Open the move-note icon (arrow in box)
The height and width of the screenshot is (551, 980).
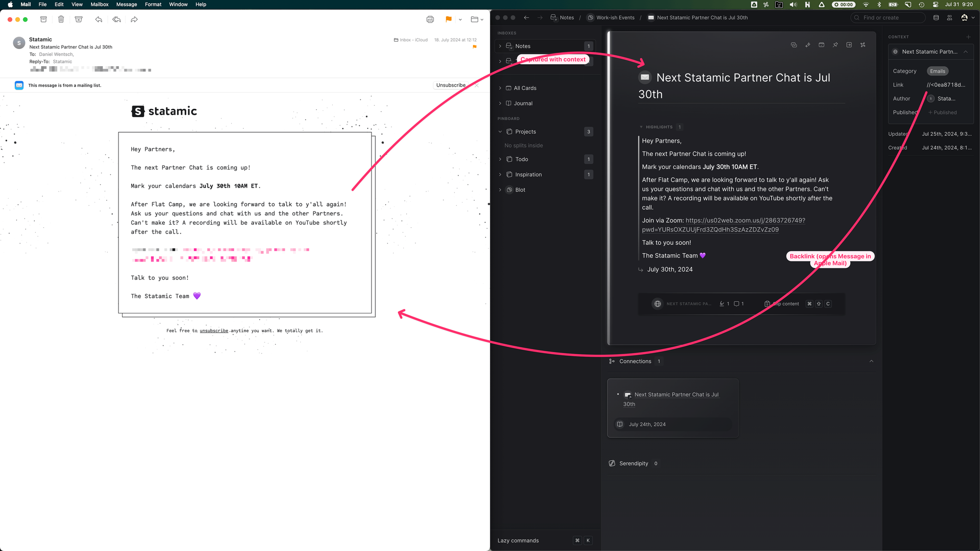click(849, 45)
